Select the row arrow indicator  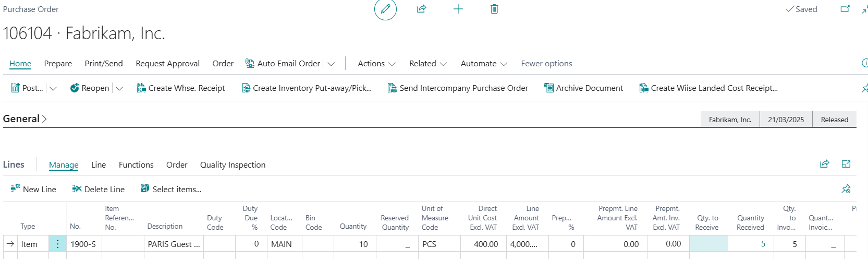coord(10,244)
